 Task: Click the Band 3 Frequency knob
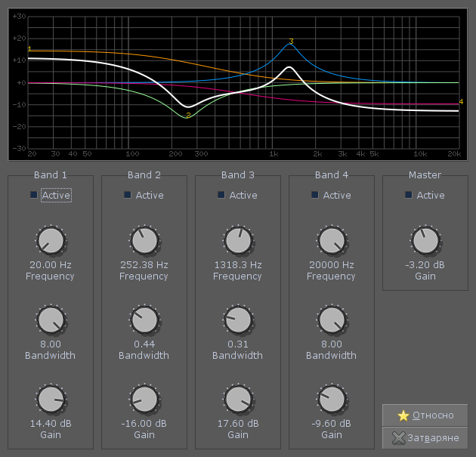[237, 242]
